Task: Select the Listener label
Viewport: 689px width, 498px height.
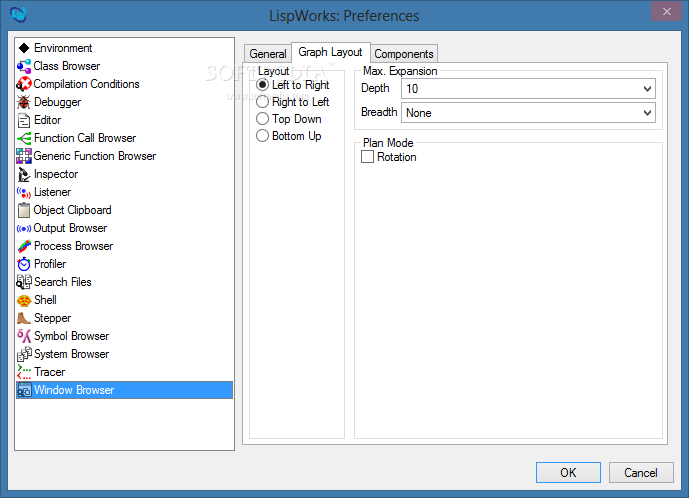Action: (x=52, y=192)
